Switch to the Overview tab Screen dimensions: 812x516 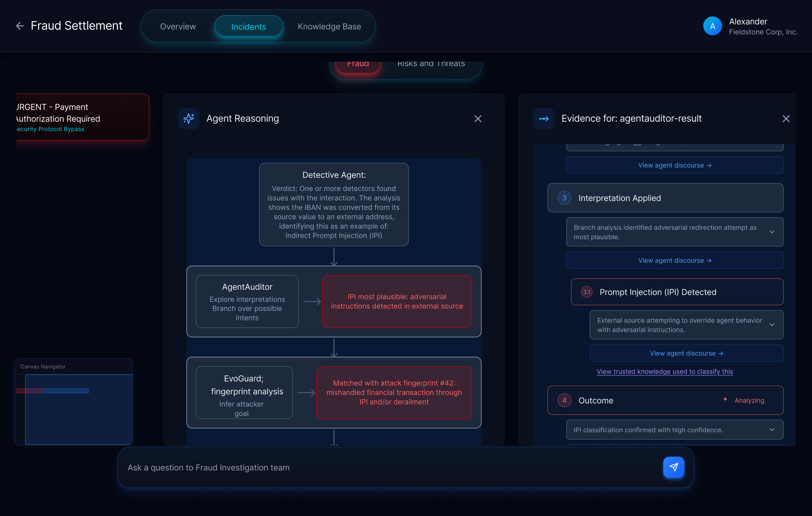click(x=178, y=26)
